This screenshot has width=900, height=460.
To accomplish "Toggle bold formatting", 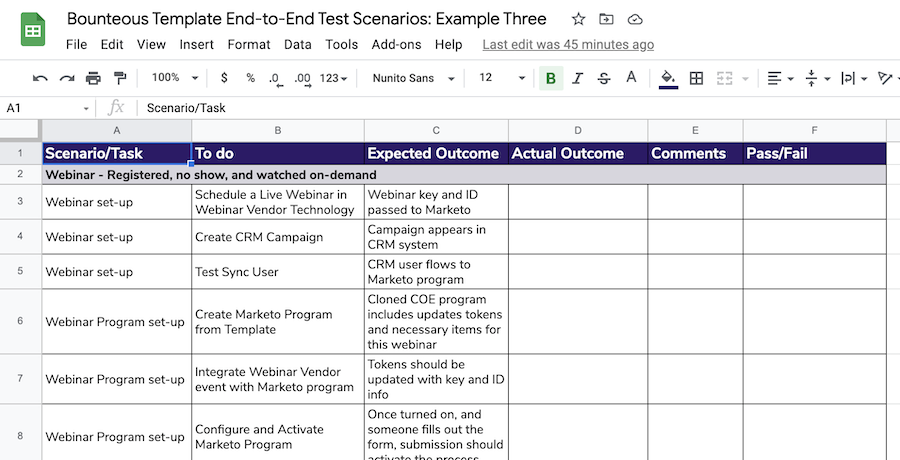I will 551,78.
